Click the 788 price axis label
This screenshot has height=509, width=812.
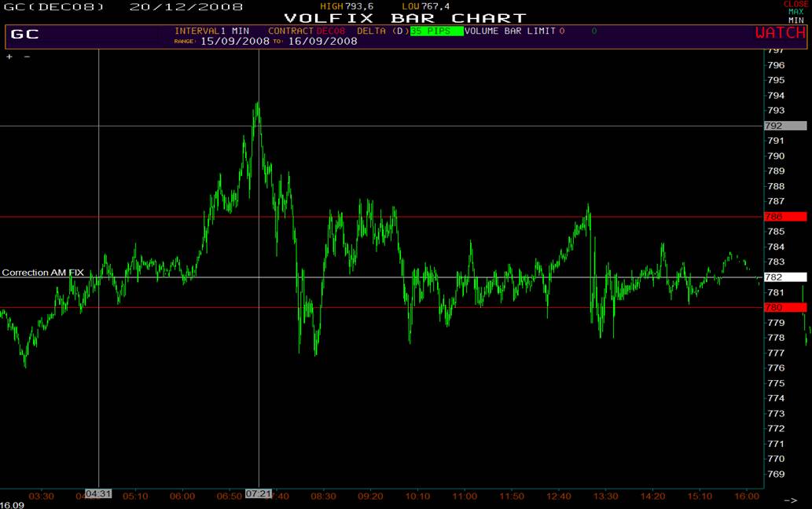(777, 186)
